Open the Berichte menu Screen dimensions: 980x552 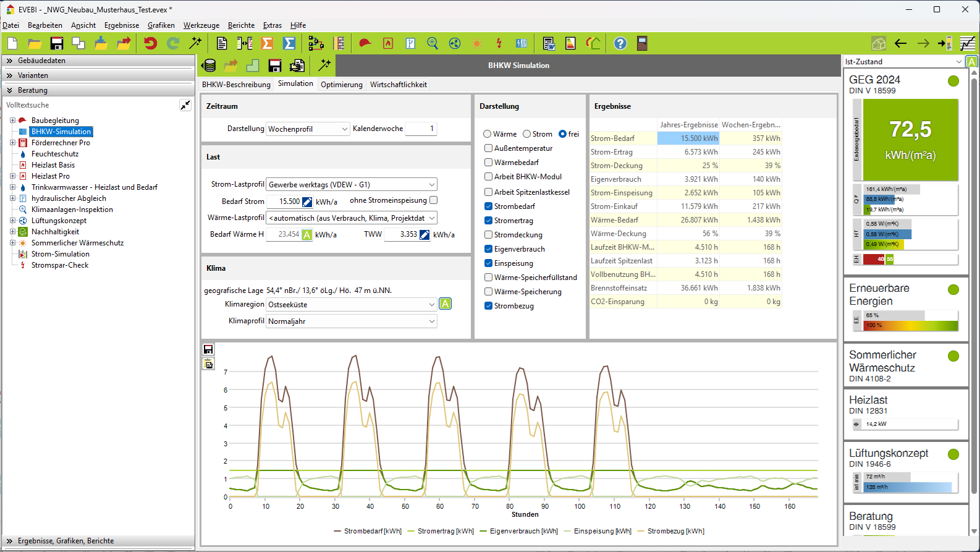pos(241,25)
